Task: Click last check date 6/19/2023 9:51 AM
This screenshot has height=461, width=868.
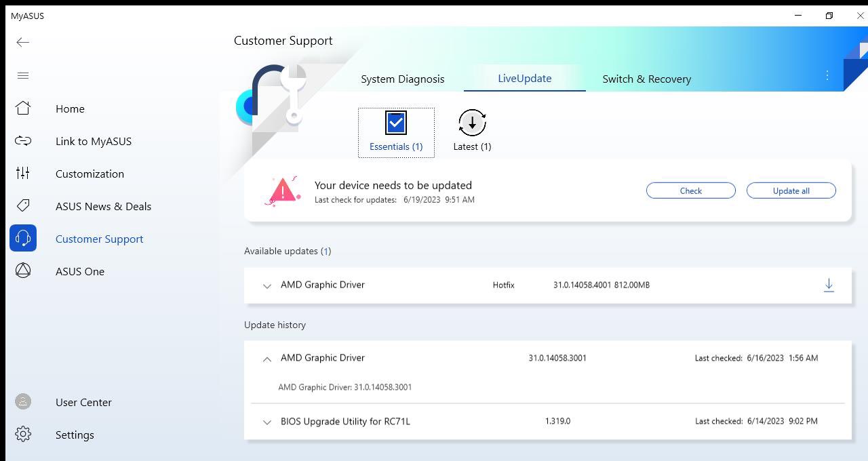Action: click(x=439, y=200)
